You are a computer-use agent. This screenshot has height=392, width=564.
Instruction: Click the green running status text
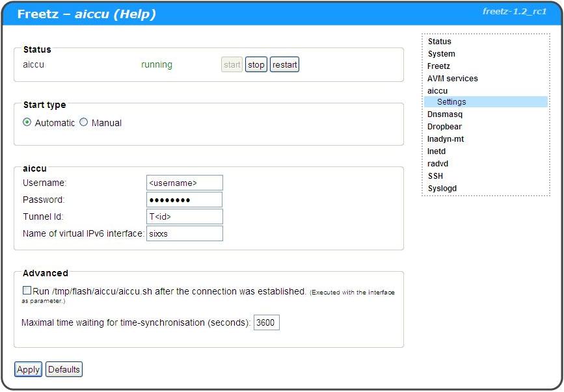(157, 64)
